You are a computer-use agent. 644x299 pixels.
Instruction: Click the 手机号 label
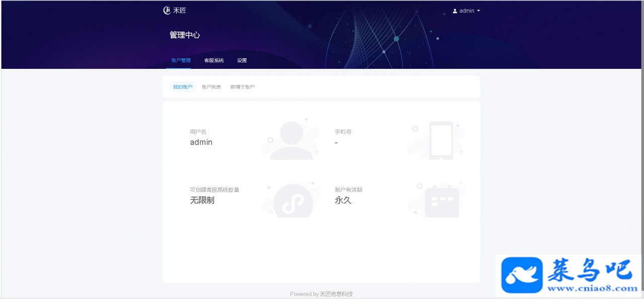coord(343,132)
